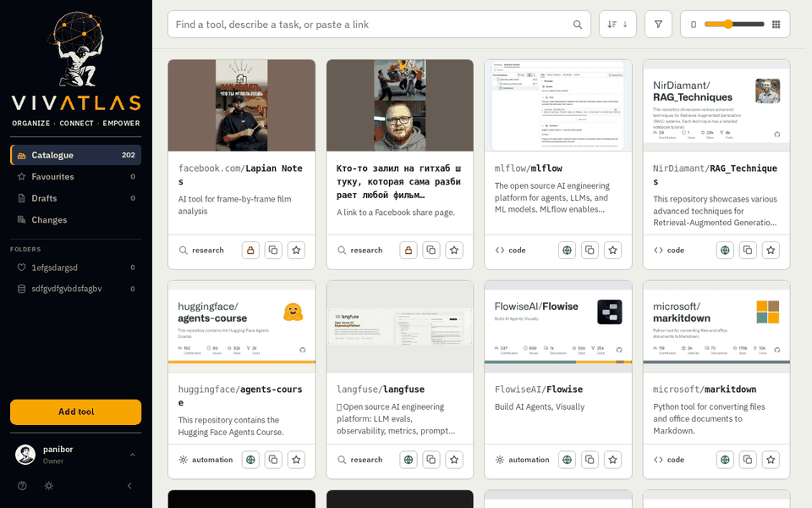This screenshot has width=812, height=508.
Task: Click the panibor avatar picture
Action: click(25, 455)
